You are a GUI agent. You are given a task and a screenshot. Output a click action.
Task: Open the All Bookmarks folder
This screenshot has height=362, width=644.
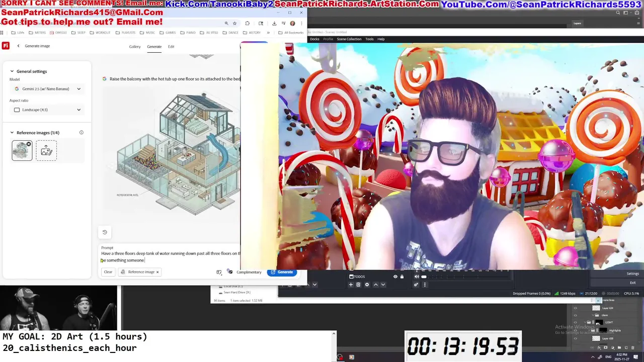click(291, 33)
